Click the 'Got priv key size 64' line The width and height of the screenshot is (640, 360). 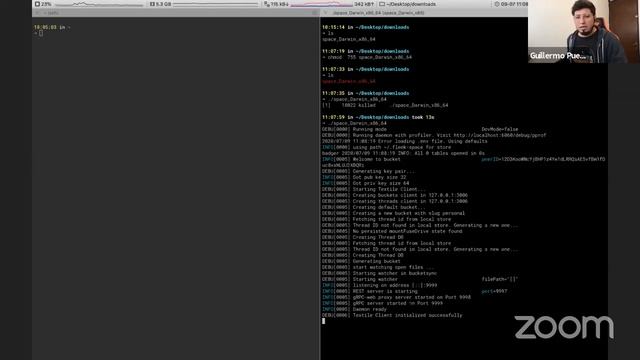[x=365, y=184]
